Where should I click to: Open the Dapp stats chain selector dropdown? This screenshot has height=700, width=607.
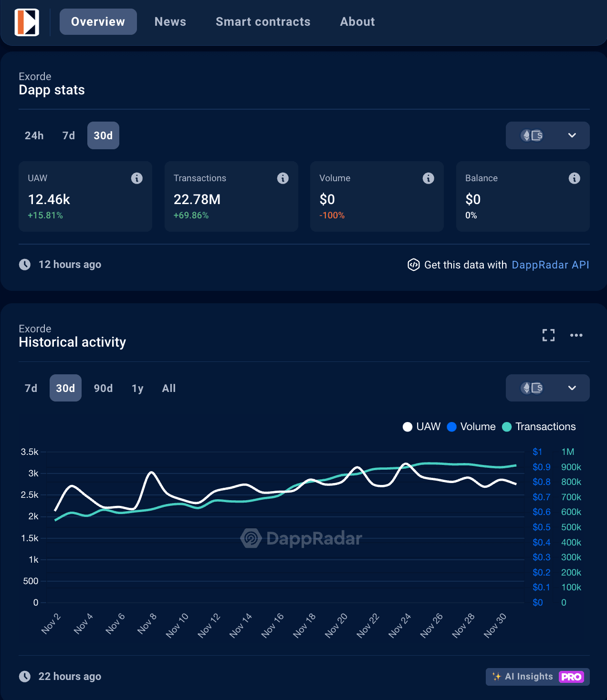point(547,135)
